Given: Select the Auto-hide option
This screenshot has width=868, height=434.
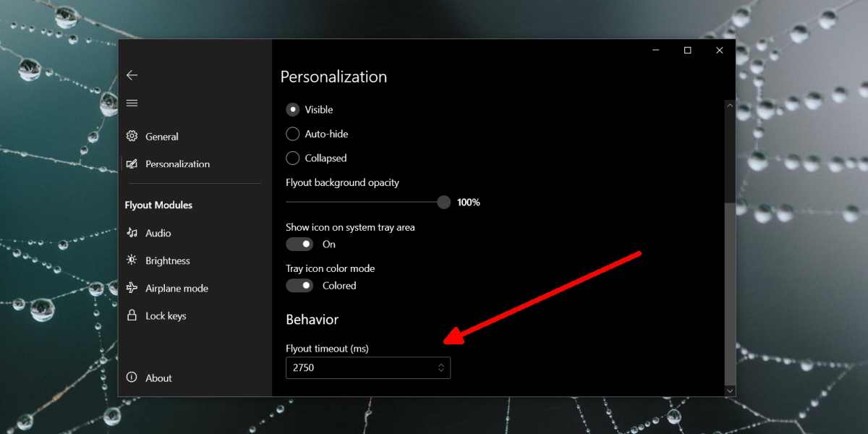Looking at the screenshot, I should pos(292,133).
